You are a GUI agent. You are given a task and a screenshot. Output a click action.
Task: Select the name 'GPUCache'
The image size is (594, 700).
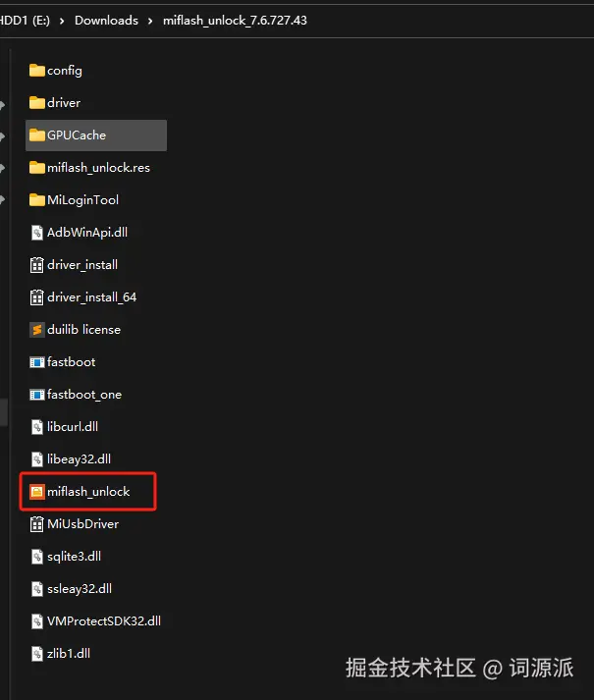tap(77, 135)
